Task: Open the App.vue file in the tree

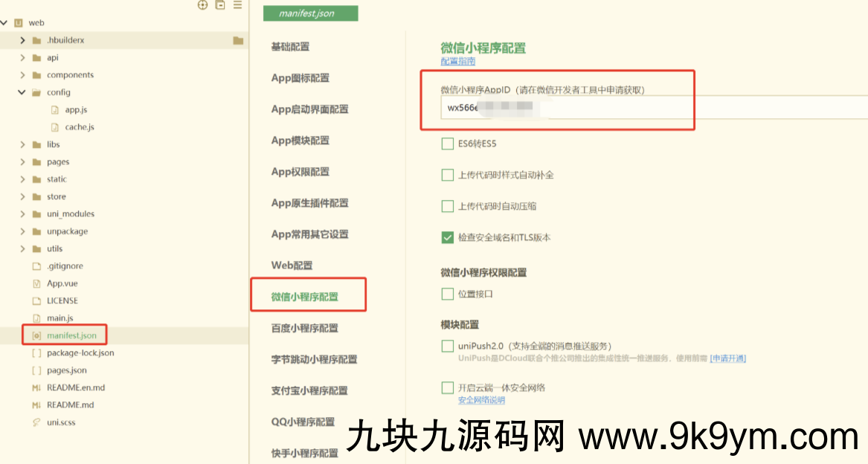Action: coord(64,283)
